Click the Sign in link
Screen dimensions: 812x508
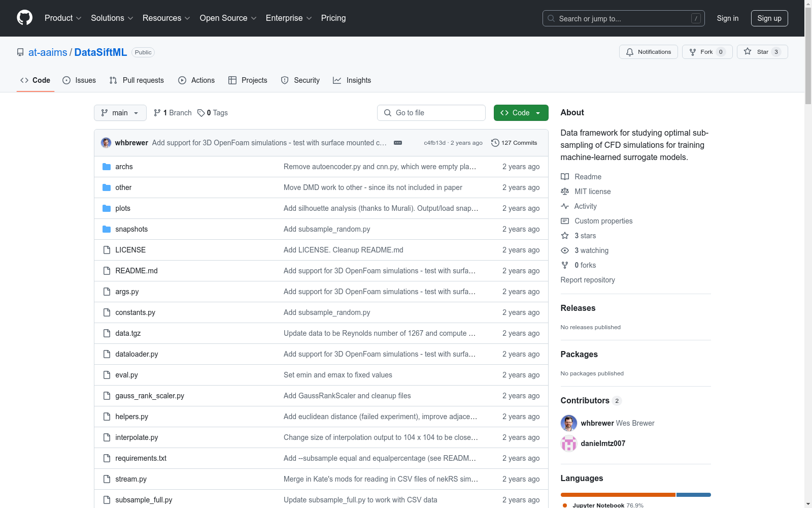point(728,18)
